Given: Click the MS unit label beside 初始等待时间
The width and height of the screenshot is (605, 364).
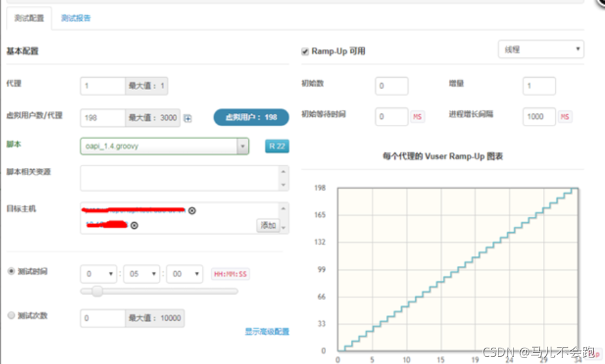Looking at the screenshot, I should (x=417, y=116).
